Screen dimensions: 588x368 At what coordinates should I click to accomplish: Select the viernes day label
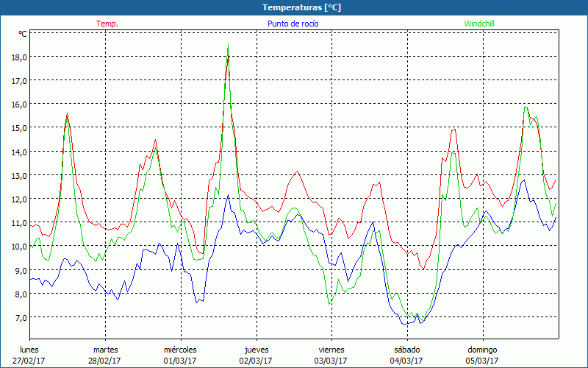pos(331,349)
